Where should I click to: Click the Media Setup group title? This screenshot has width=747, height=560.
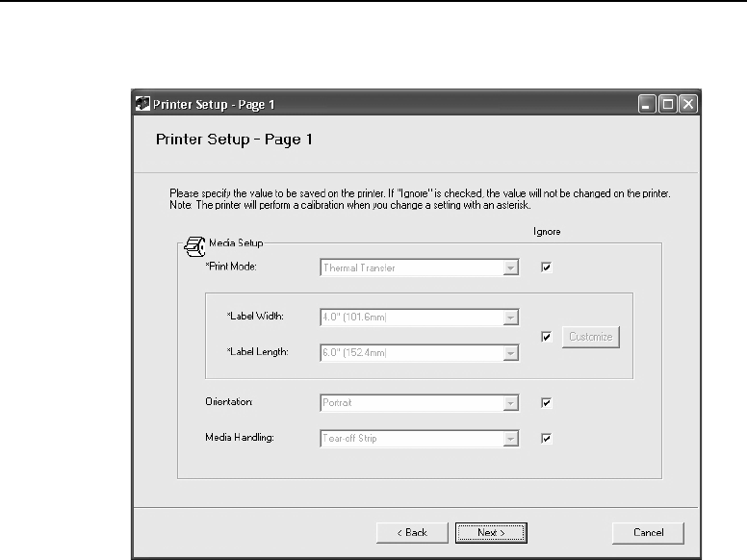pos(236,242)
